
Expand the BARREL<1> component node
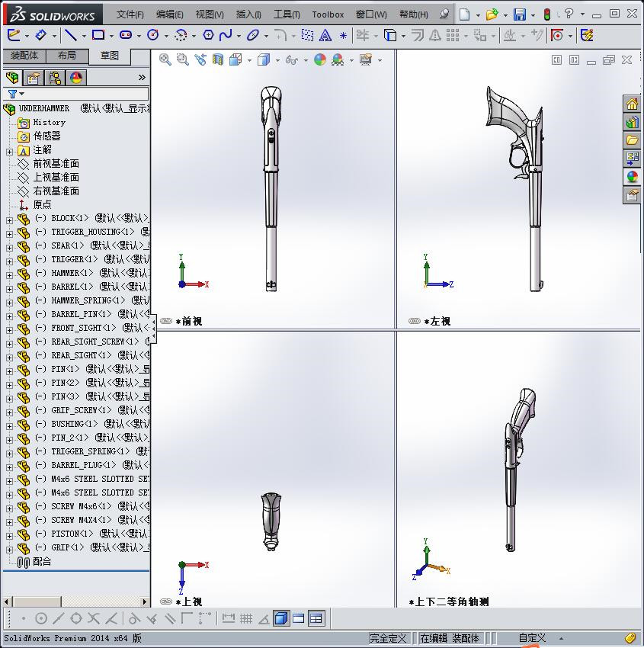[x=9, y=287]
